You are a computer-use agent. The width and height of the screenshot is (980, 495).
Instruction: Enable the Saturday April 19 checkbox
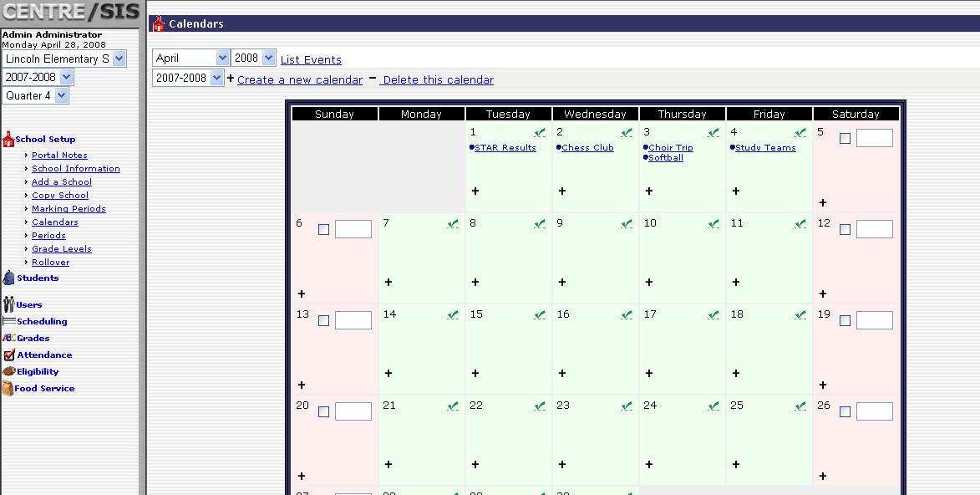click(845, 320)
